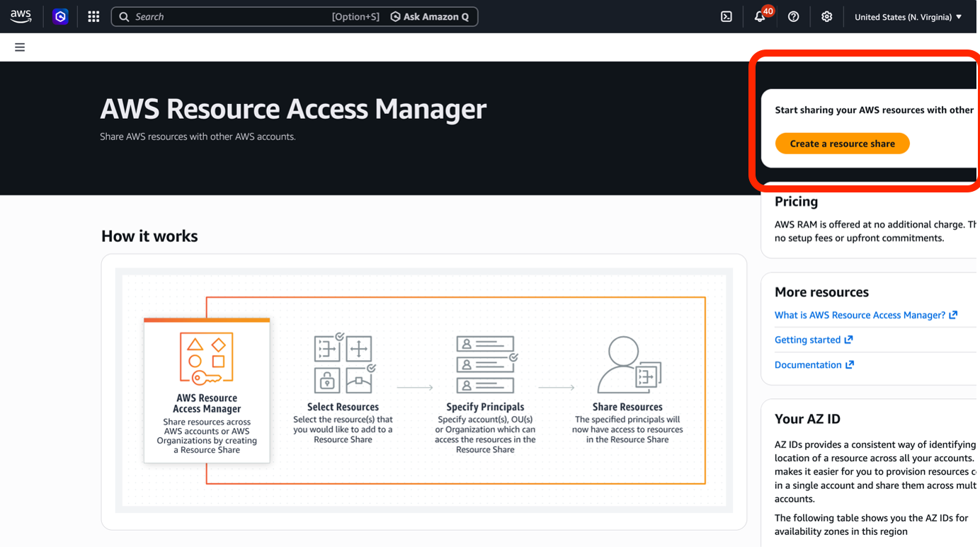Click the Share Resources person icon
The height and width of the screenshot is (549, 980).
(629, 364)
